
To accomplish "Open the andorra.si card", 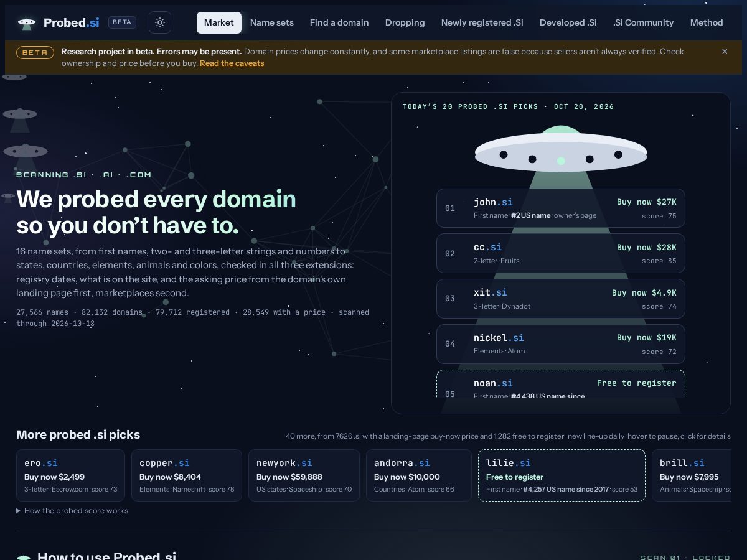I will click(419, 475).
